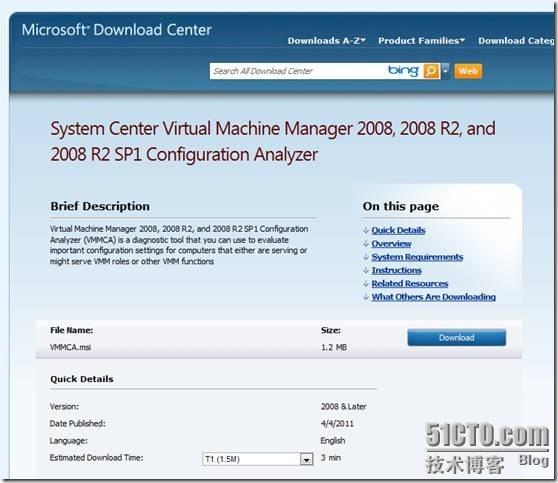The width and height of the screenshot is (558, 483).
Task: Click the Date Published label
Action: 78,424
